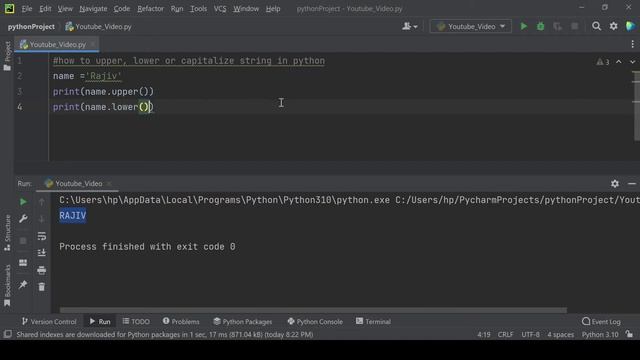Click up the stack trace arrow
Viewport: 640px width, 360px height.
(x=42, y=202)
